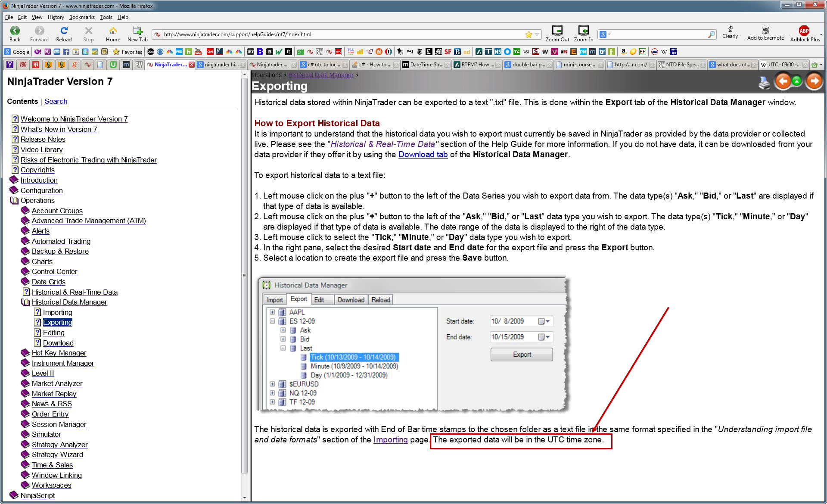Click the Zoom In icon
The image size is (827, 504).
583,31
